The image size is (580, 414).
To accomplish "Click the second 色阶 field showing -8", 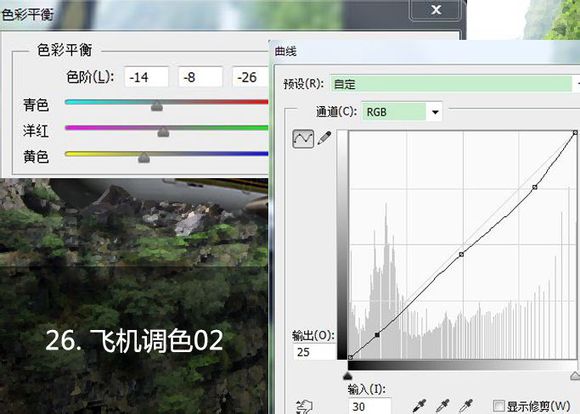I will click(200, 77).
